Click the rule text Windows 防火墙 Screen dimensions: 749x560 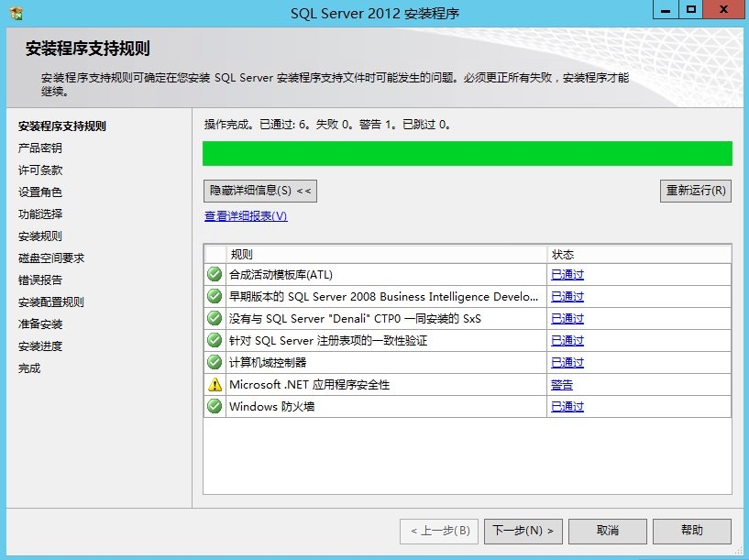tap(271, 406)
